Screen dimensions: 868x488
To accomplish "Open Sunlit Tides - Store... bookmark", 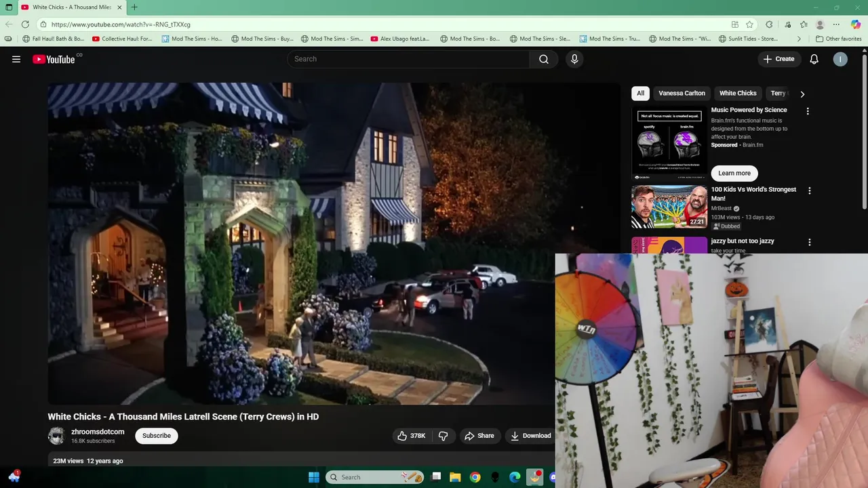I will (749, 39).
